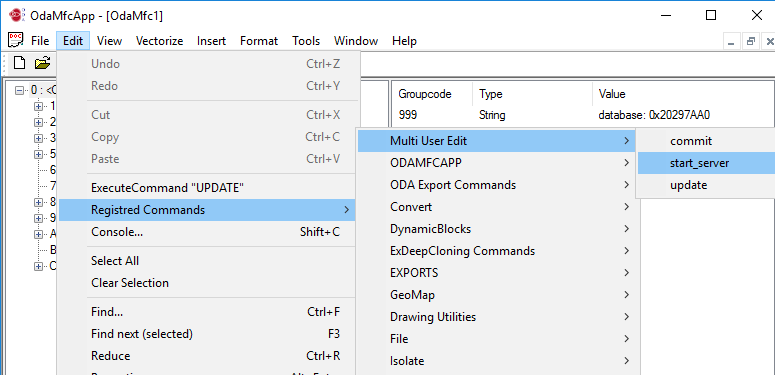775x375 pixels.
Task: Click the Value column header
Action: (683, 94)
